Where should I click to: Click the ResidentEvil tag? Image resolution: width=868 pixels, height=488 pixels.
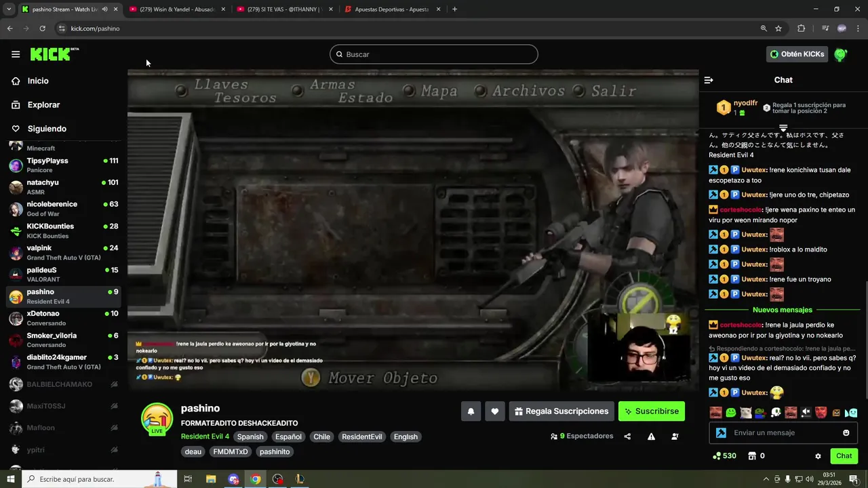pos(361,436)
